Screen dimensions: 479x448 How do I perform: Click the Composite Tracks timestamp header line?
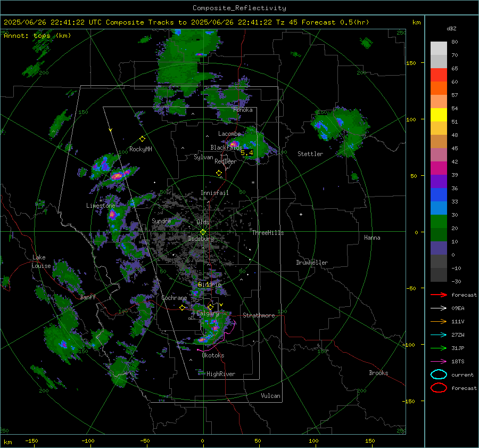[186, 22]
